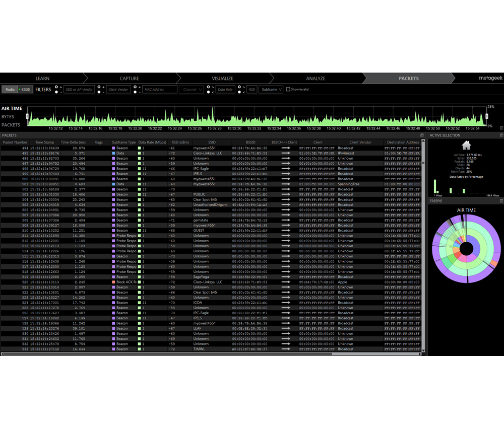Click the MAC Address filter field
The height and width of the screenshot is (428, 504).
(159, 89)
